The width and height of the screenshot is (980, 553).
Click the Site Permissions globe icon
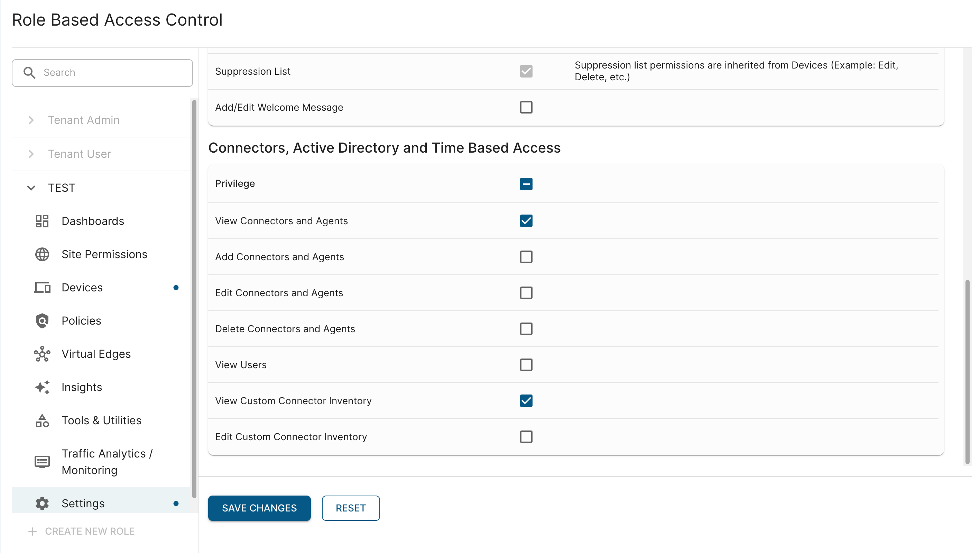coord(42,254)
